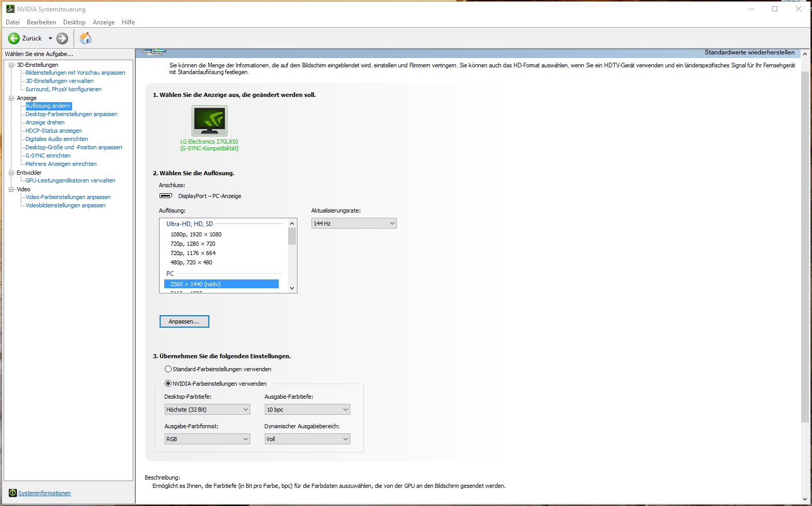812x506 pixels.
Task: Open the Anzeige menu
Action: 104,22
